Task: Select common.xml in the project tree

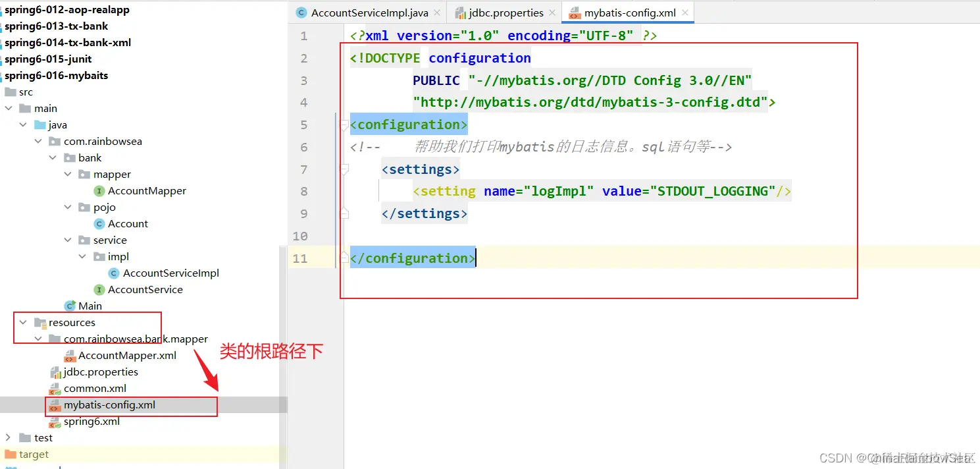Action: [x=95, y=389]
